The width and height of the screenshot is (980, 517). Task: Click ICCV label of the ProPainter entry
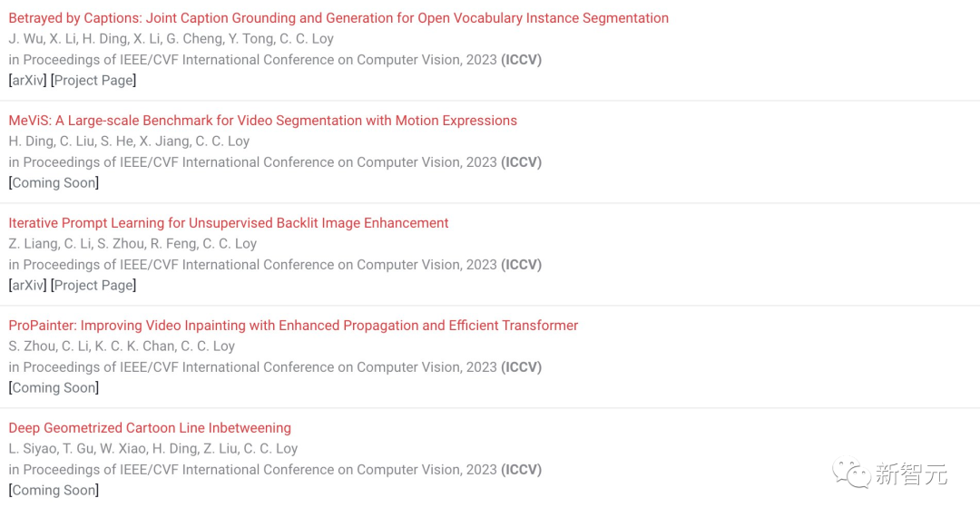point(521,366)
